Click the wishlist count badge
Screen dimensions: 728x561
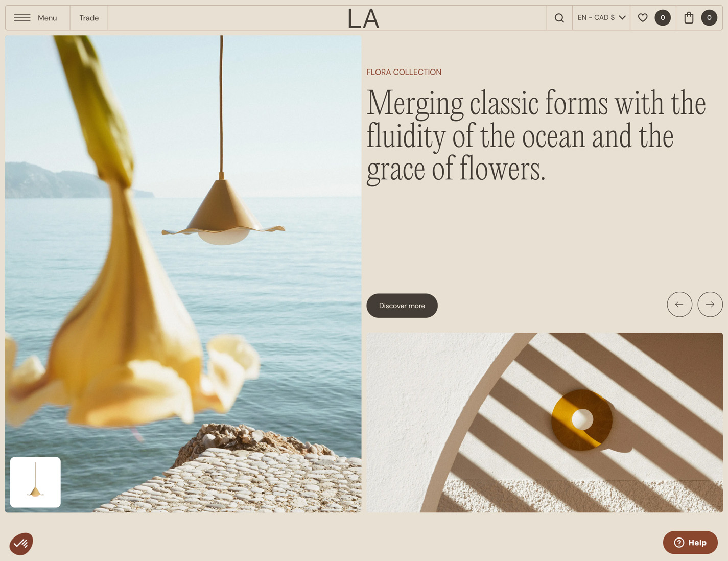(663, 18)
